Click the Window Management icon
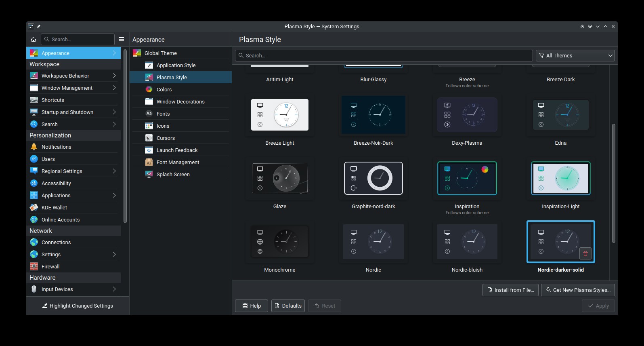The width and height of the screenshot is (644, 346). (x=34, y=88)
